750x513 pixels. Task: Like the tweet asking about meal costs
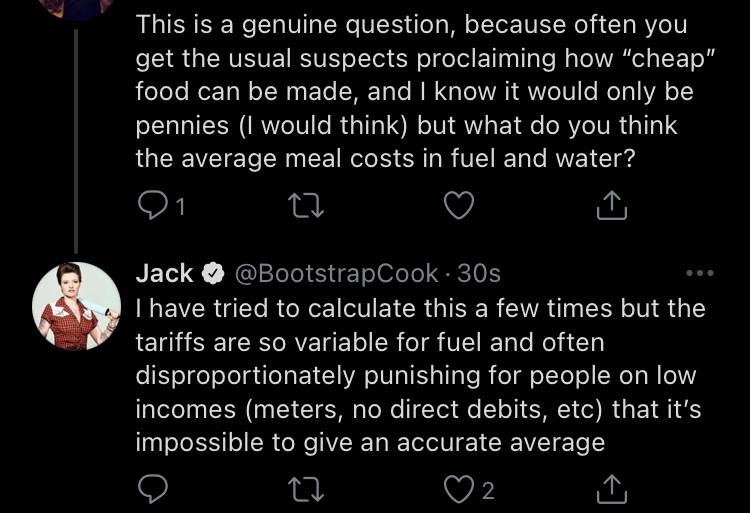pyautogui.click(x=459, y=206)
